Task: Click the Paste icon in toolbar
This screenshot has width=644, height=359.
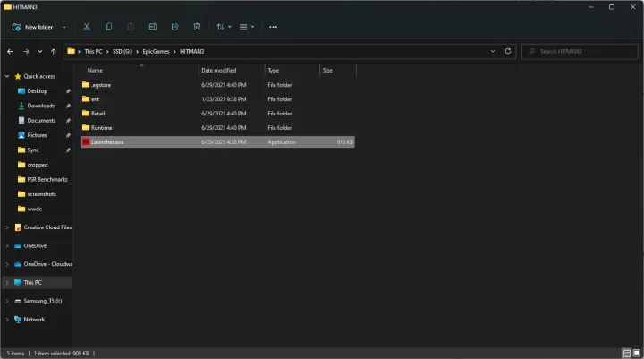Action: [131, 27]
